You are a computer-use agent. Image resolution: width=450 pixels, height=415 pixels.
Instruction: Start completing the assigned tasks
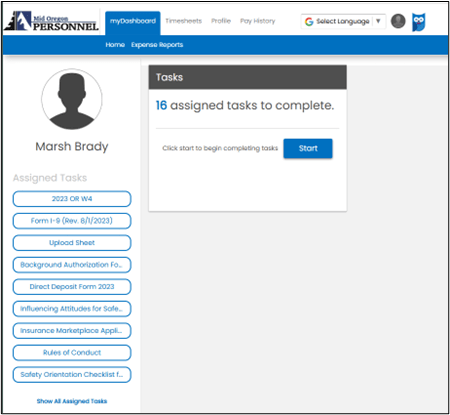[x=308, y=148]
